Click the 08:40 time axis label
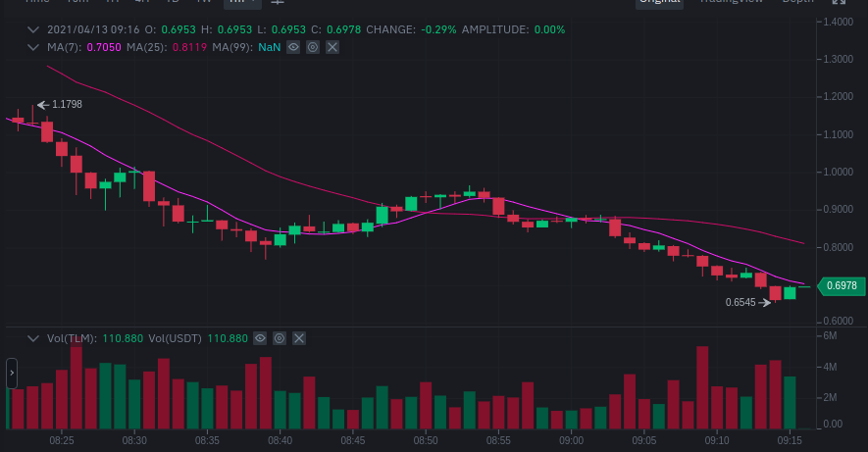Screen dimensions: 868x452 click(x=281, y=441)
